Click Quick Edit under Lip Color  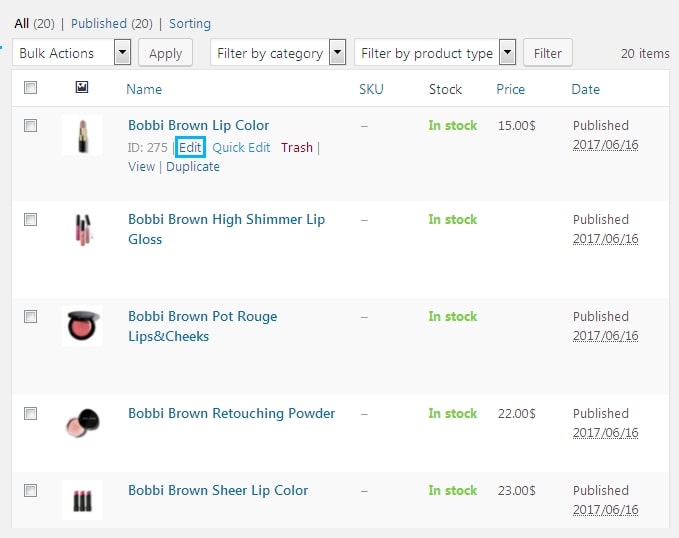(241, 147)
